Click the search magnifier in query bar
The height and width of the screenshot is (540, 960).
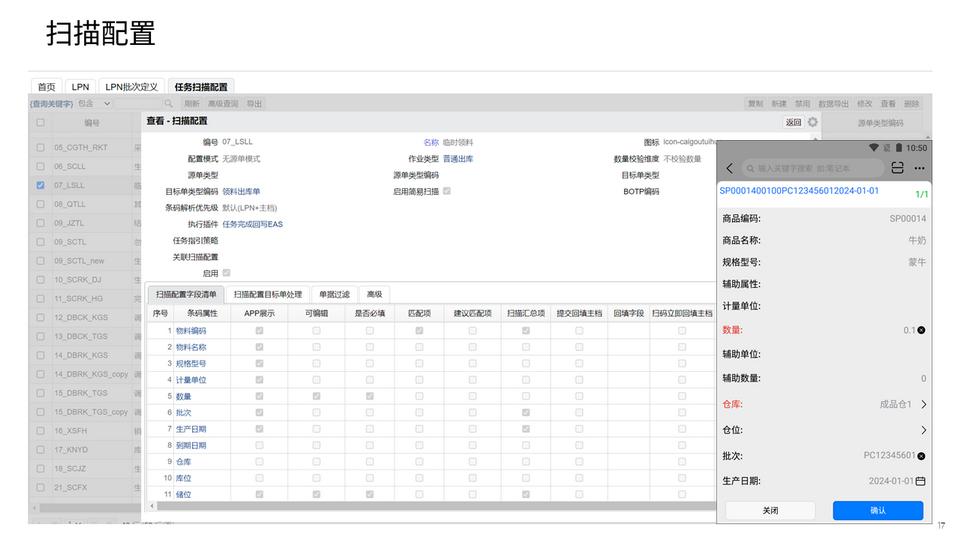[x=168, y=103]
